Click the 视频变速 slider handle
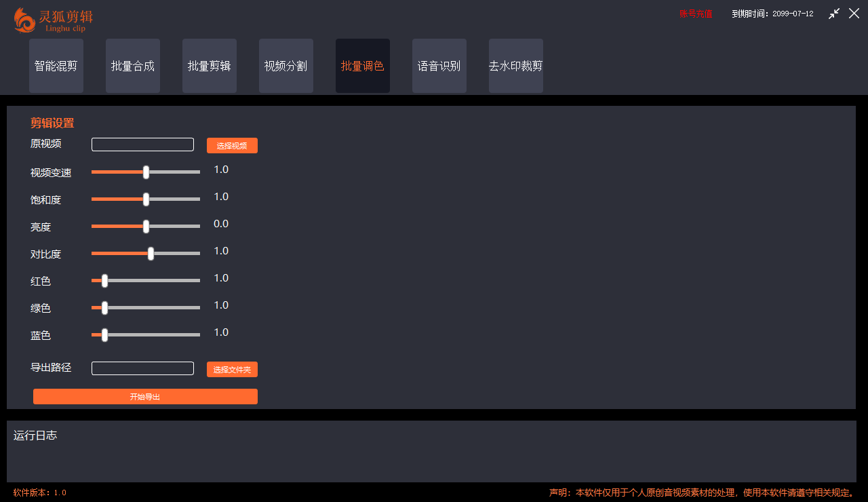Screen dimensions: 868x502 click(145, 172)
